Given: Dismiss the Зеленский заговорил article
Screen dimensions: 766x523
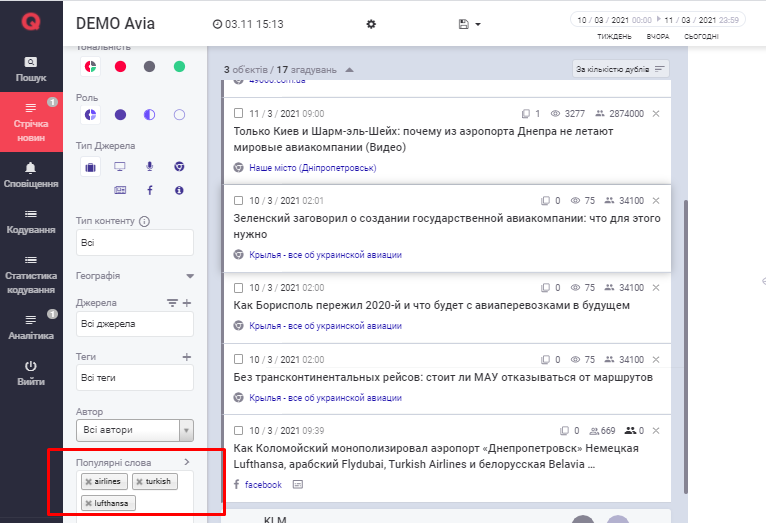Looking at the screenshot, I should coord(656,200).
